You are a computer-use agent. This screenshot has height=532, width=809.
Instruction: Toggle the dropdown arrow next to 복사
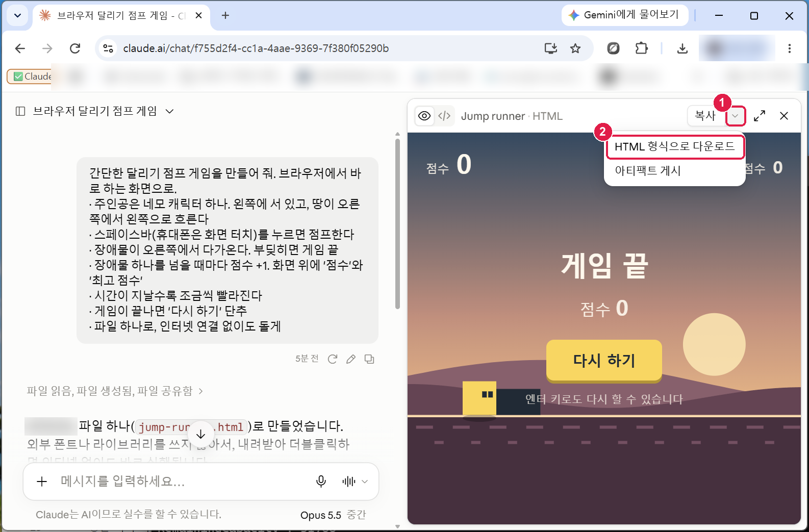[735, 116]
